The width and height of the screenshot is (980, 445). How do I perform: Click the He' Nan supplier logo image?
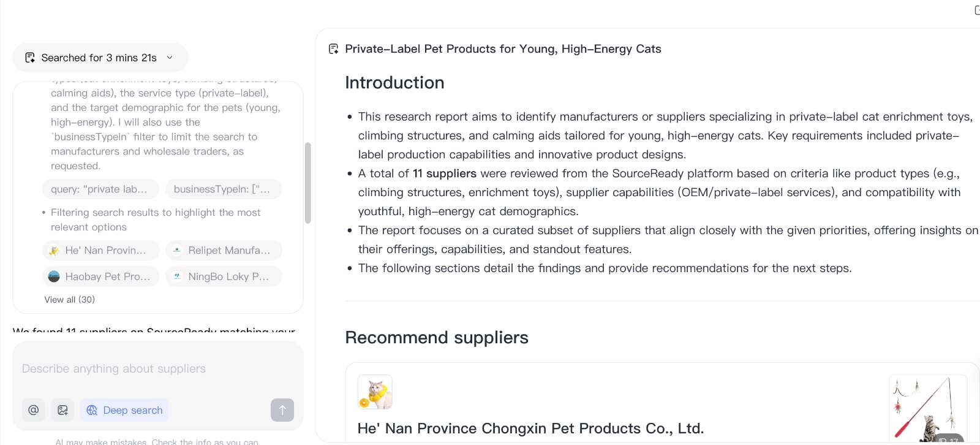coord(375,392)
